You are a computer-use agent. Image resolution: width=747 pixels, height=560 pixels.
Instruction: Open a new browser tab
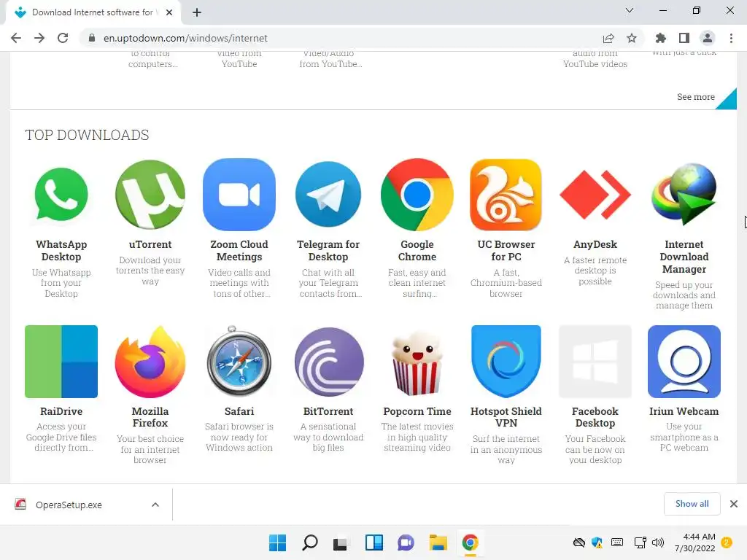click(197, 12)
